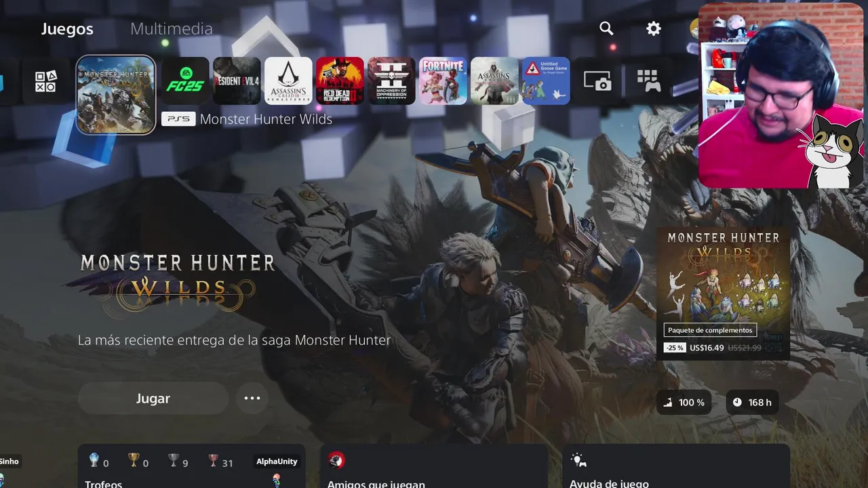Click the Jugar button
This screenshot has height=488, width=868.
pyautogui.click(x=153, y=399)
